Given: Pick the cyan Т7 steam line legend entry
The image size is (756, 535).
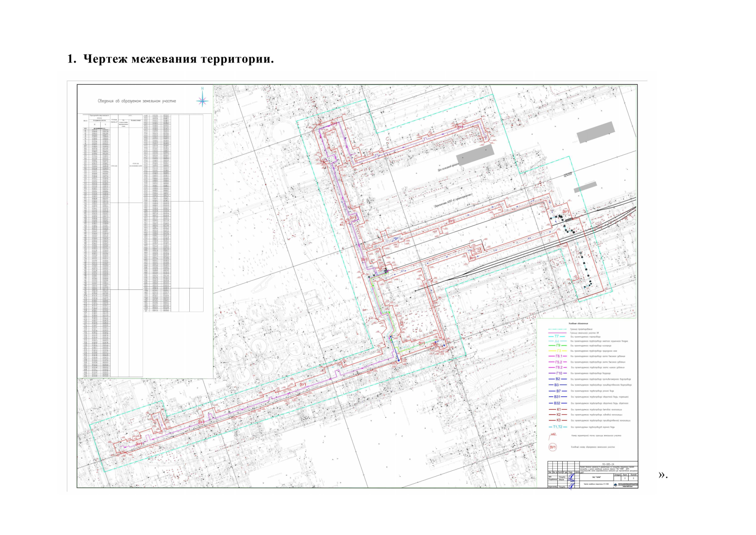Looking at the screenshot, I should pos(557,337).
